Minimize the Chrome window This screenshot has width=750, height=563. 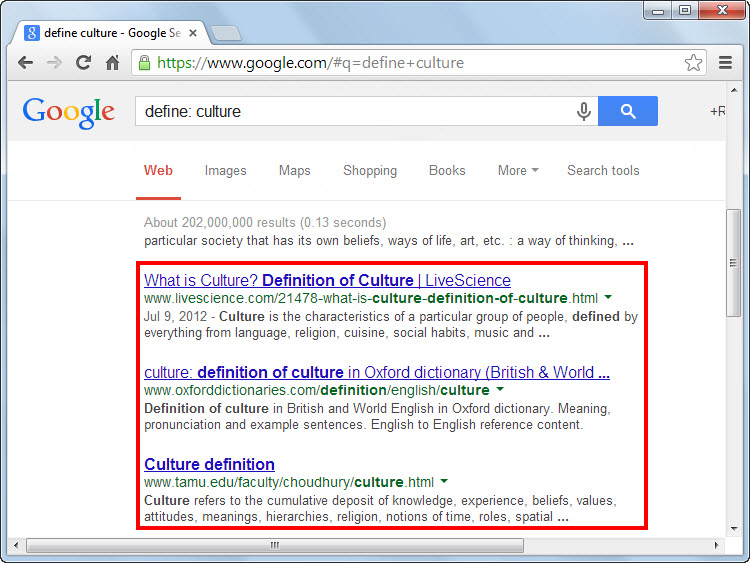point(658,11)
